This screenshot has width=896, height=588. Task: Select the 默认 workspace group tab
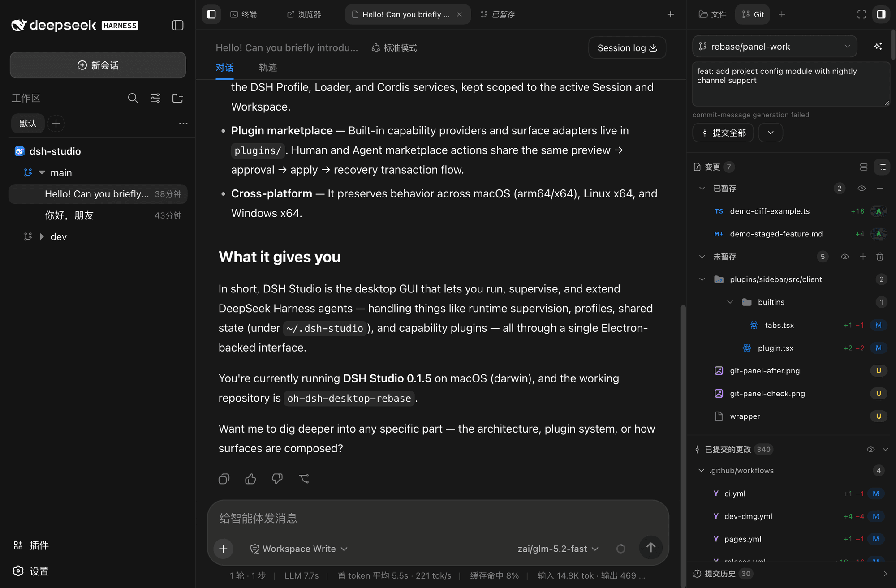coord(28,124)
